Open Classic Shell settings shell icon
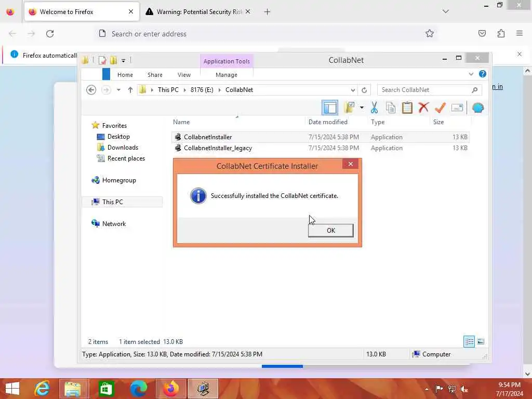Image resolution: width=532 pixels, height=399 pixels. coord(478,108)
